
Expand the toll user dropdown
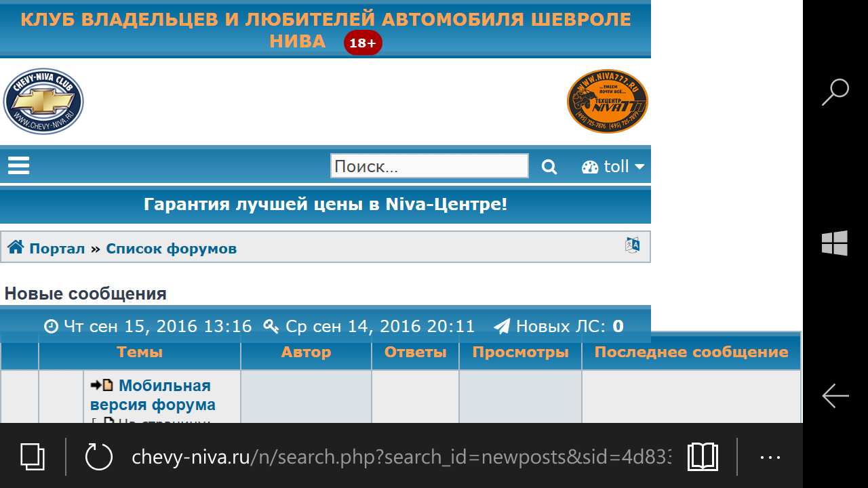point(614,167)
